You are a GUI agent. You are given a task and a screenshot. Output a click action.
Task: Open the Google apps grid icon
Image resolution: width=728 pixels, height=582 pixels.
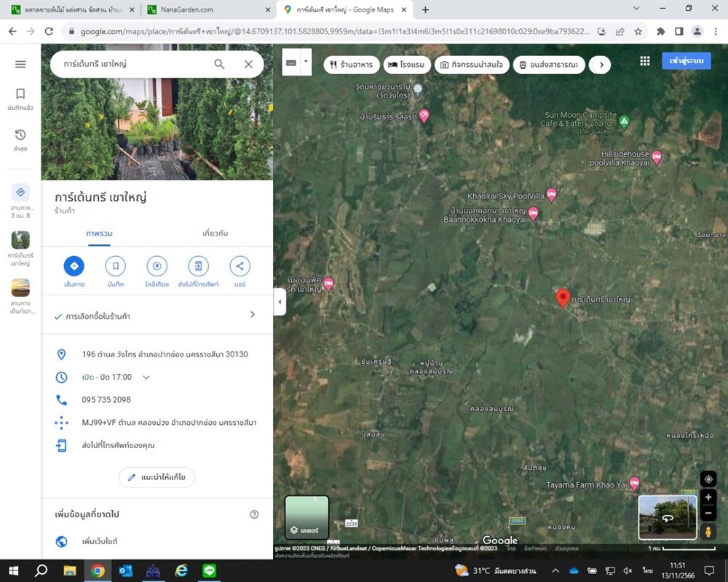(x=645, y=61)
